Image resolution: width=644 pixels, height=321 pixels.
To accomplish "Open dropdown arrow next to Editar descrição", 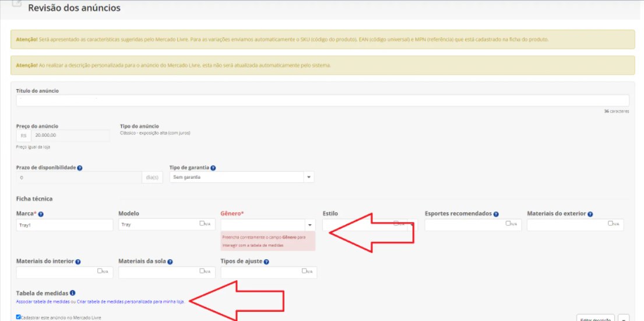I will click(624, 319).
